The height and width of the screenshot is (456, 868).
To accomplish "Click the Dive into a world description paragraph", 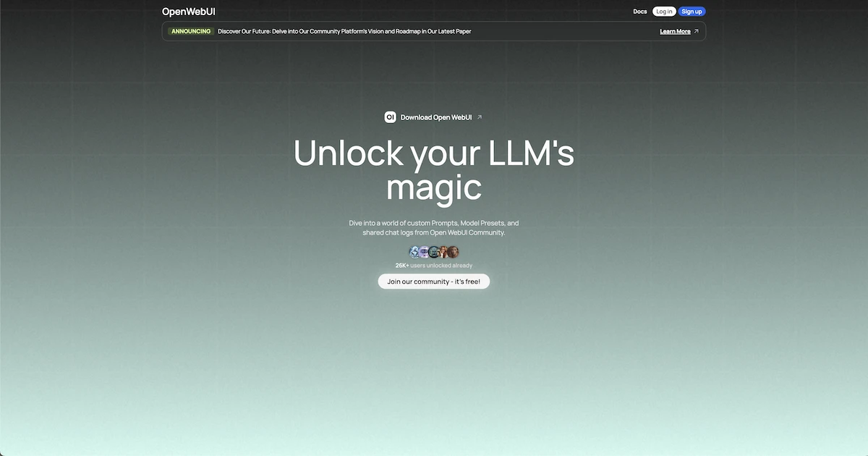I will pos(434,228).
